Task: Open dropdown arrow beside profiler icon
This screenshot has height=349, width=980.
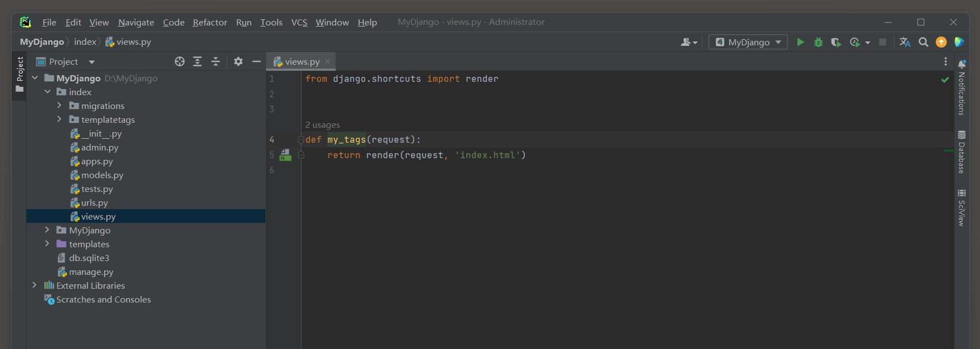Action: click(867, 43)
